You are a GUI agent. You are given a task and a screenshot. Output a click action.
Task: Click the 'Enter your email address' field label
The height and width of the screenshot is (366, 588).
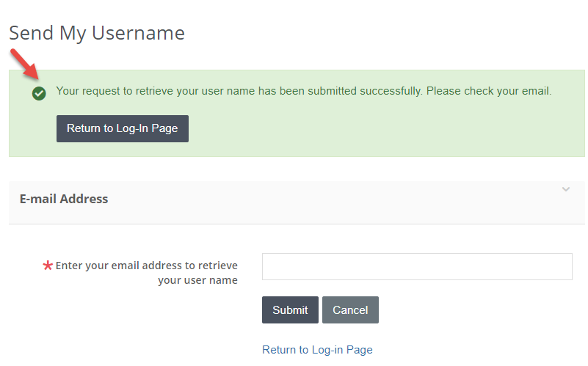pyautogui.click(x=146, y=266)
